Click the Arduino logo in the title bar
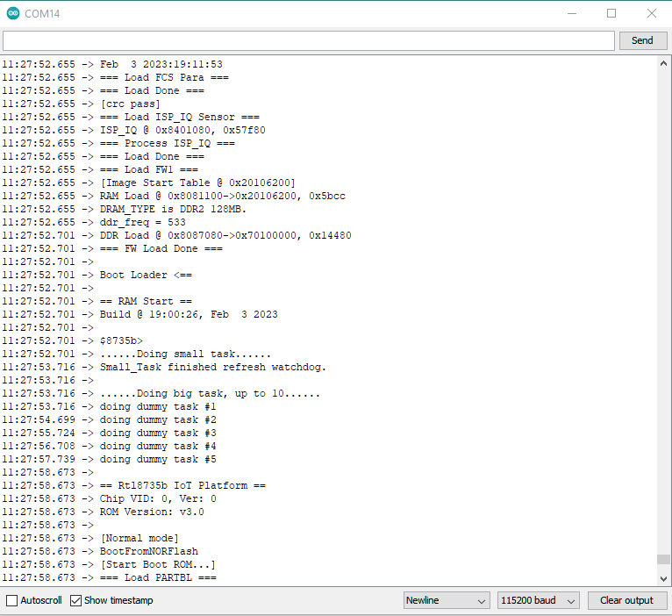672x616 pixels. coord(12,13)
